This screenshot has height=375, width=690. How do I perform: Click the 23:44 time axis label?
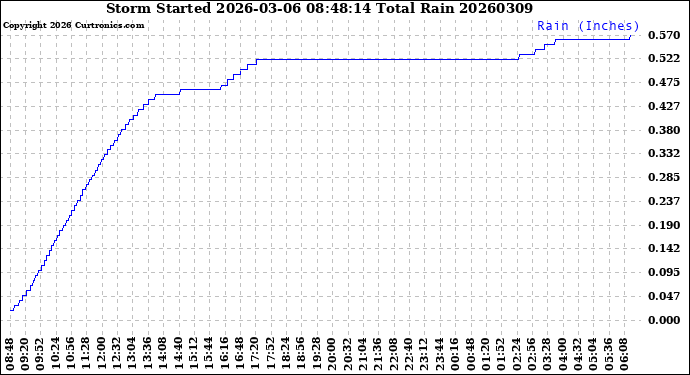coord(440,354)
